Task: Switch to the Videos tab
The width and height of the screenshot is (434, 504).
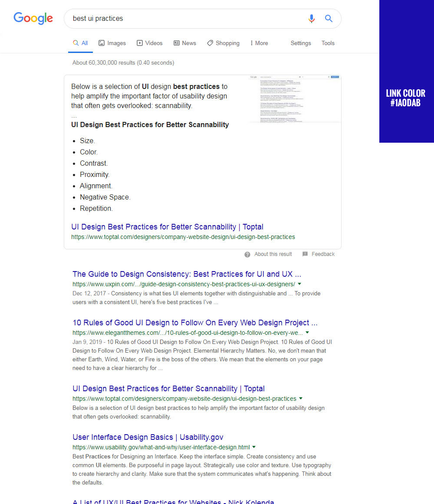Action: click(149, 43)
